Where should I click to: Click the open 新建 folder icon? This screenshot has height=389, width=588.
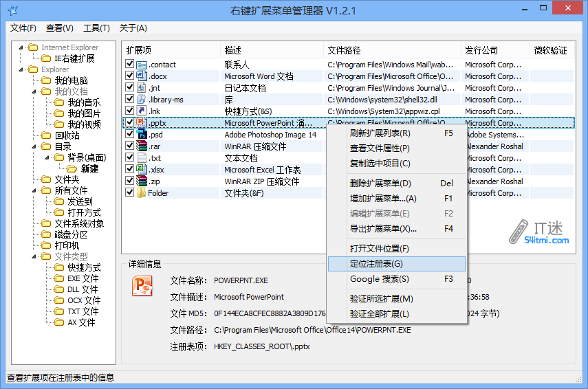[72, 169]
